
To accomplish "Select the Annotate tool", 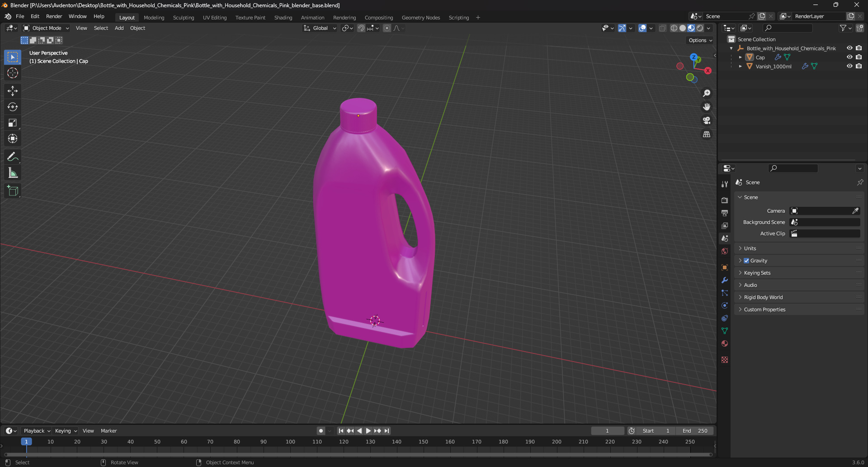I will point(13,157).
